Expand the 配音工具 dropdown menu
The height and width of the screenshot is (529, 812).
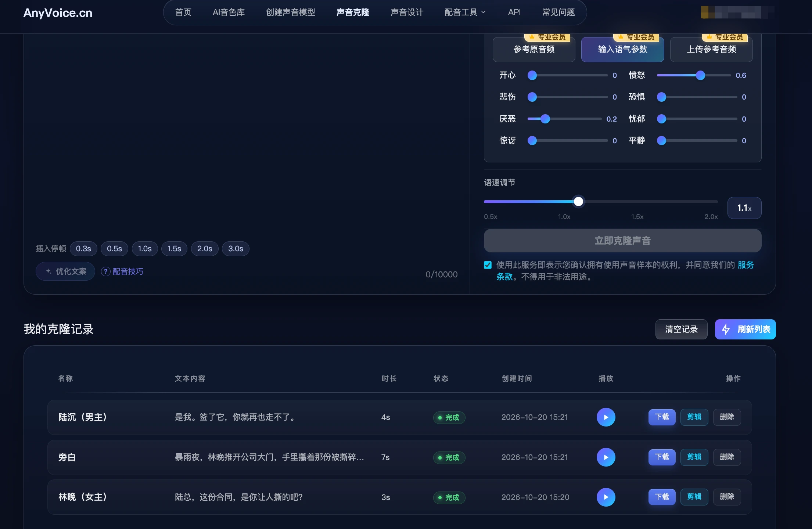tap(465, 12)
